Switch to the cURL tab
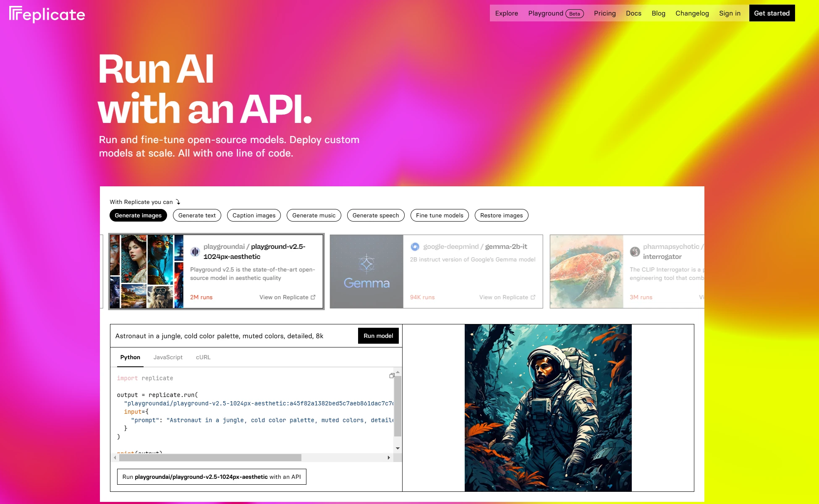Image resolution: width=819 pixels, height=504 pixels. click(203, 357)
